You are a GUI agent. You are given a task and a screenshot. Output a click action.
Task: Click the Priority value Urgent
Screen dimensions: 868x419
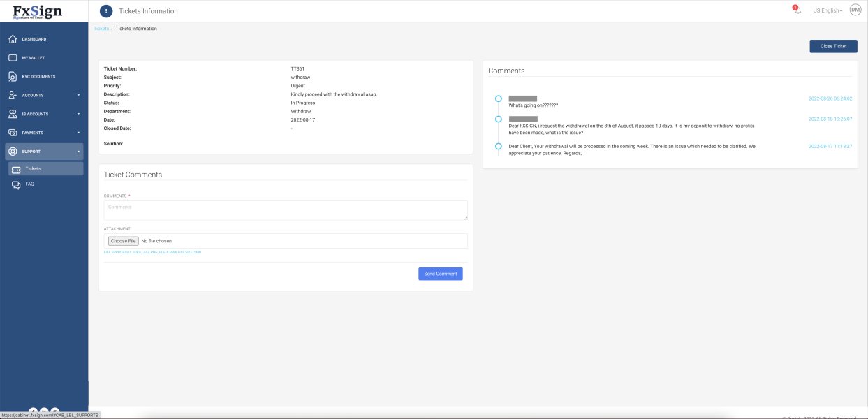298,85
